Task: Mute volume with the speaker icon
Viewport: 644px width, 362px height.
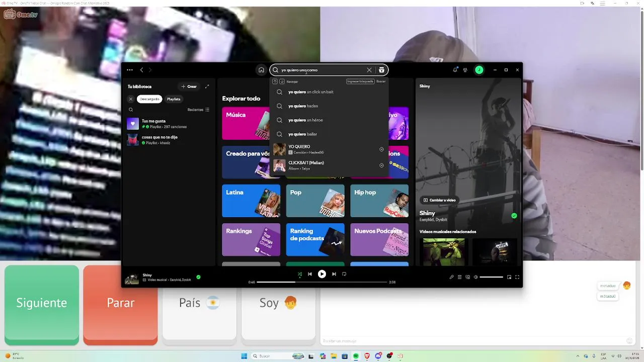Action: click(x=475, y=277)
